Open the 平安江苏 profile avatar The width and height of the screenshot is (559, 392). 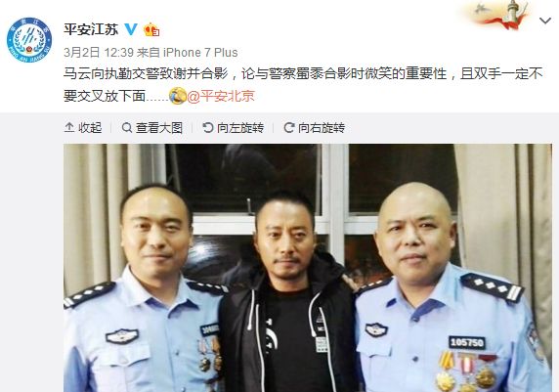click(x=29, y=40)
